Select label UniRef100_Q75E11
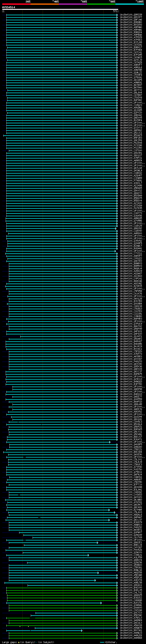The image size is (146, 644). click(131, 472)
